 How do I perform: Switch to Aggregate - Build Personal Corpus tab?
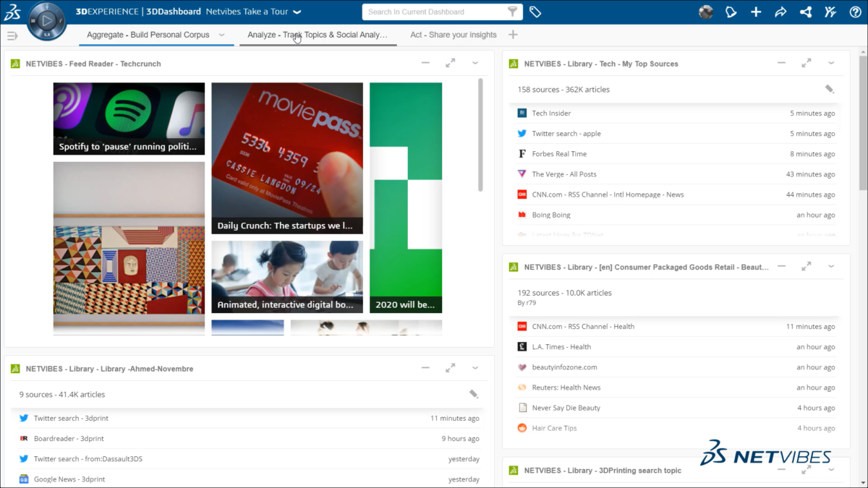pos(148,35)
